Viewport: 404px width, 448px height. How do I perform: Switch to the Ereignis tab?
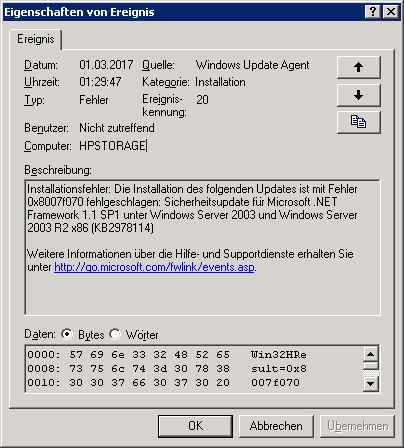point(36,39)
